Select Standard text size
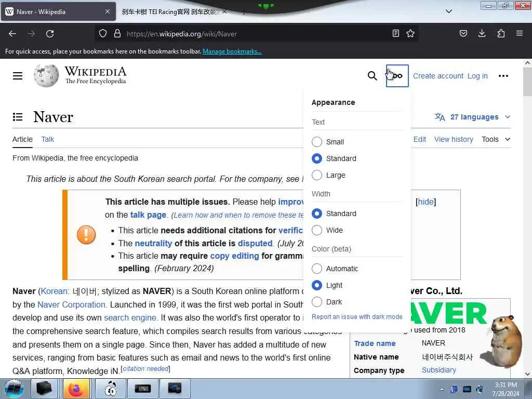This screenshot has height=399, width=532. coord(317,158)
